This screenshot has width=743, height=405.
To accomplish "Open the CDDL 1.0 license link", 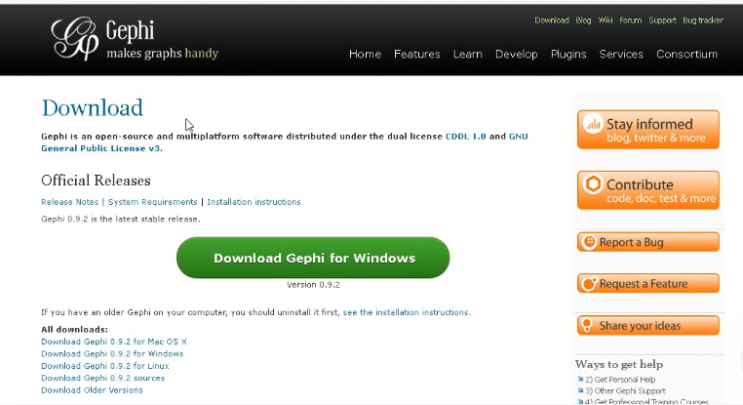I will [465, 136].
